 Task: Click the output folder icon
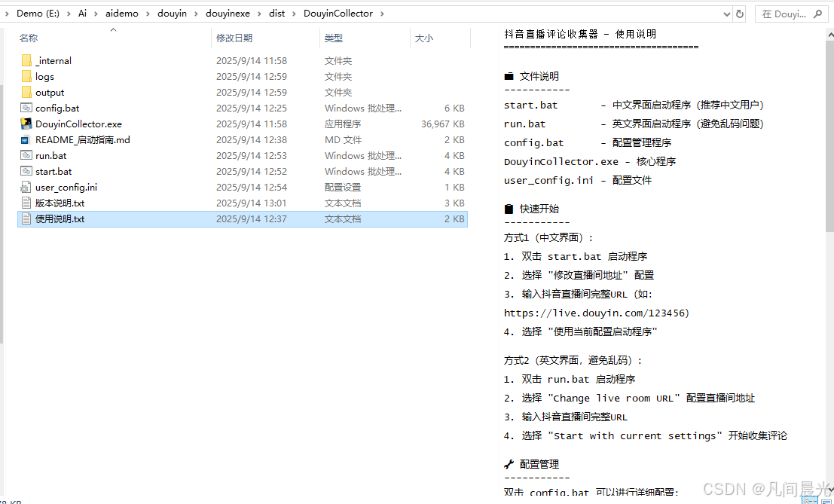(x=26, y=93)
